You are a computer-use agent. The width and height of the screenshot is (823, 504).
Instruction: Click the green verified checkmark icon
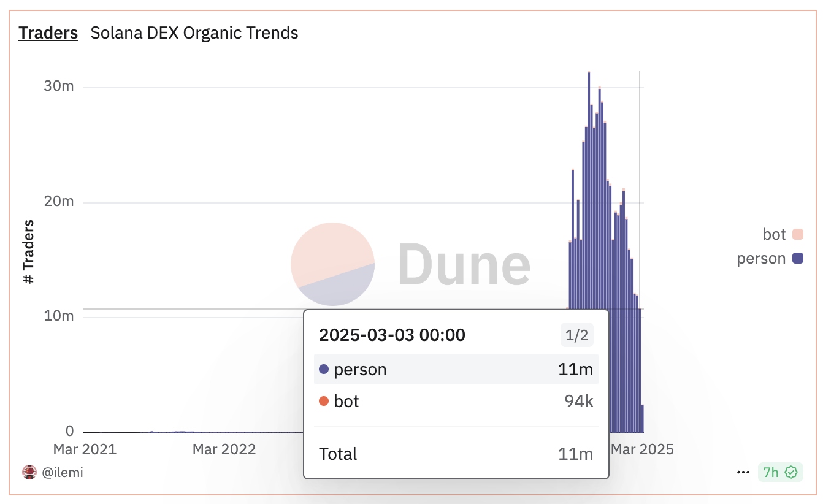point(792,472)
